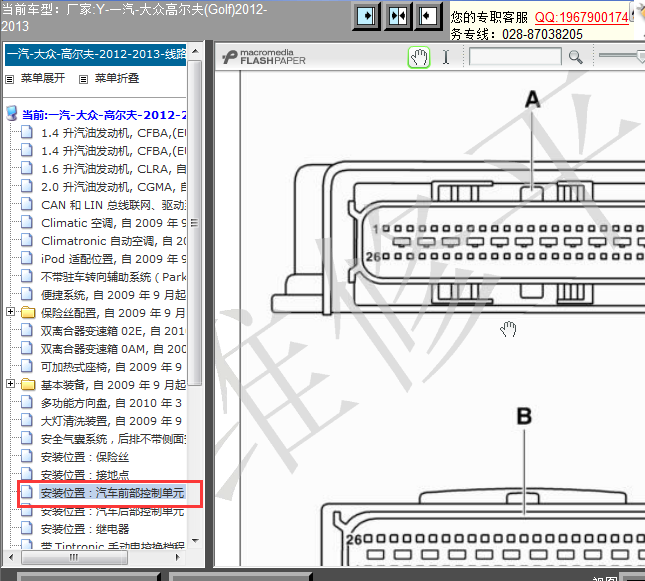Click the tree horizontal scroll-right arrow
Screen dimensions: 645x581
coord(178,558)
